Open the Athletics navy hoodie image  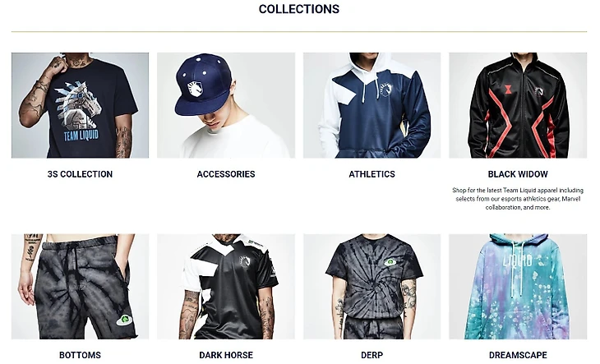(x=372, y=105)
